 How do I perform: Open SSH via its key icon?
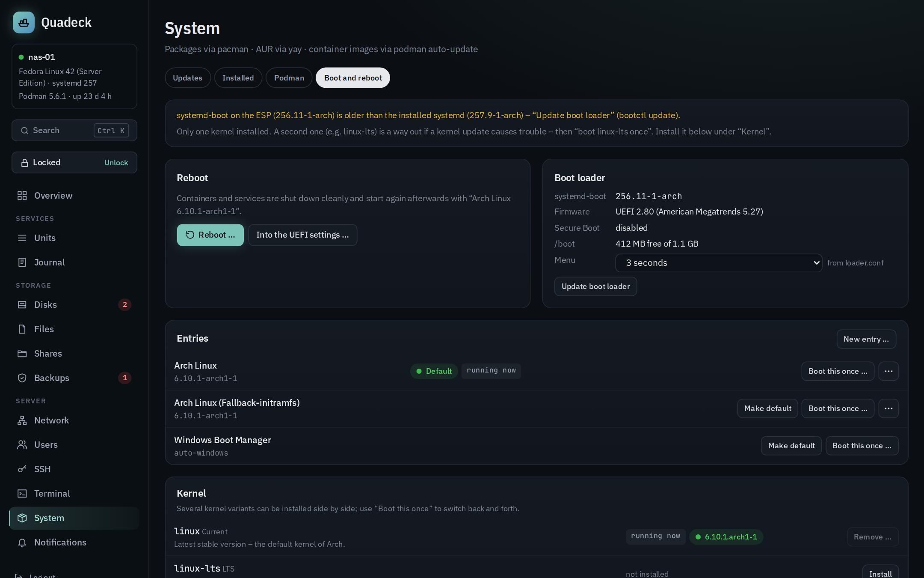(x=22, y=469)
